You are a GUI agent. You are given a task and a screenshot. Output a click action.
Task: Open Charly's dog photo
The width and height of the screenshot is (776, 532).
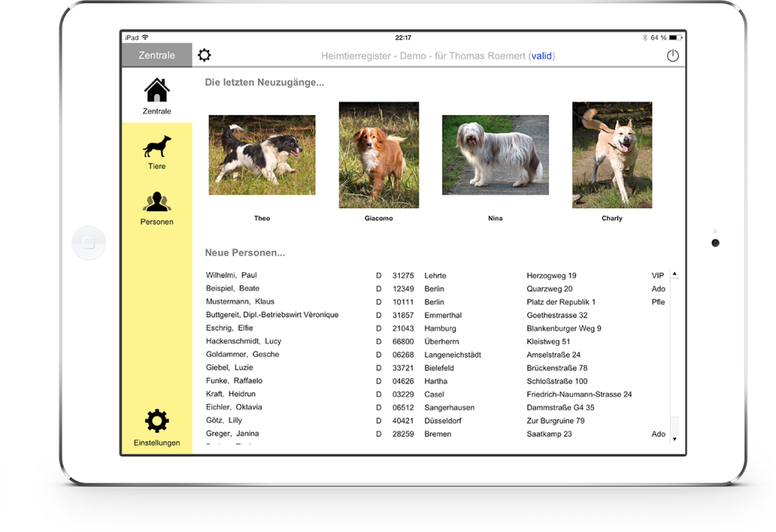pos(612,155)
